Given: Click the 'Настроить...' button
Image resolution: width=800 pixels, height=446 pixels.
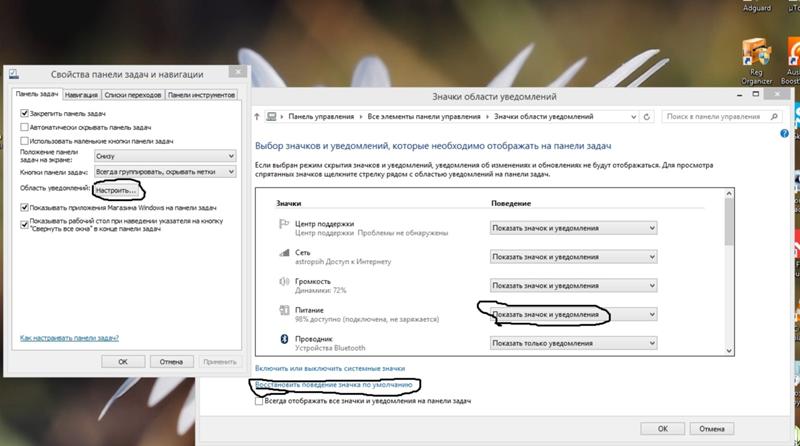Looking at the screenshot, I should (x=116, y=190).
